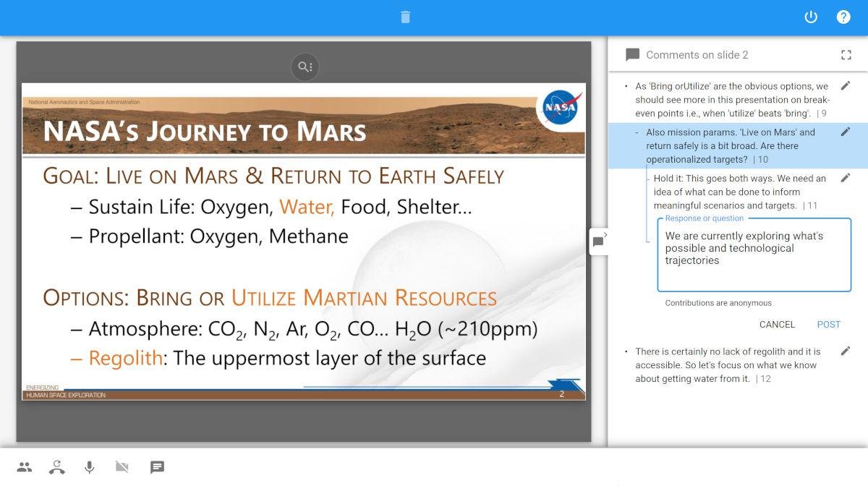Select comment 'Hold it: This goes both ways'
Image resolution: width=868 pixels, height=486 pixels.
click(x=739, y=192)
